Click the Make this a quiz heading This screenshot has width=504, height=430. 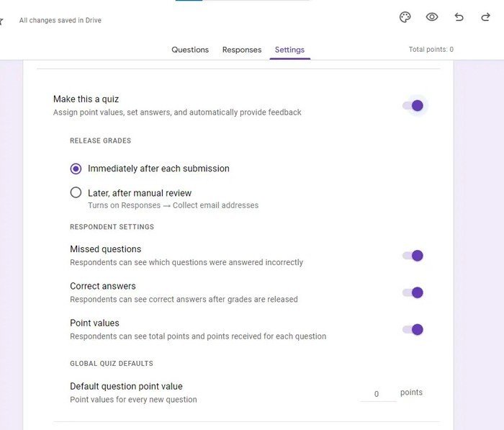pos(86,99)
